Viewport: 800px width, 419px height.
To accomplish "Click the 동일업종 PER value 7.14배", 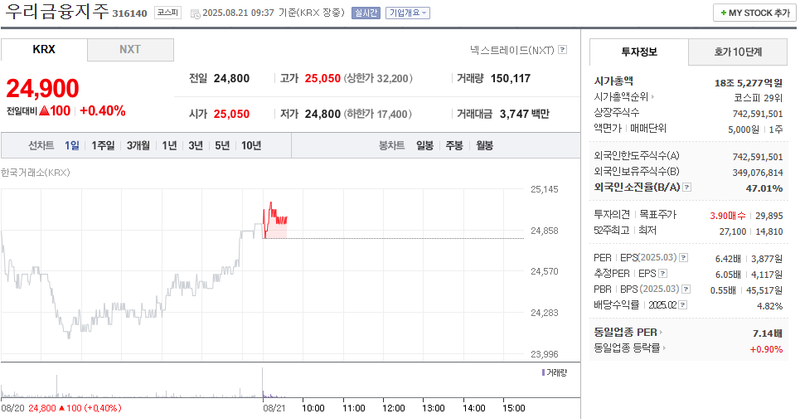I will coord(767,333).
